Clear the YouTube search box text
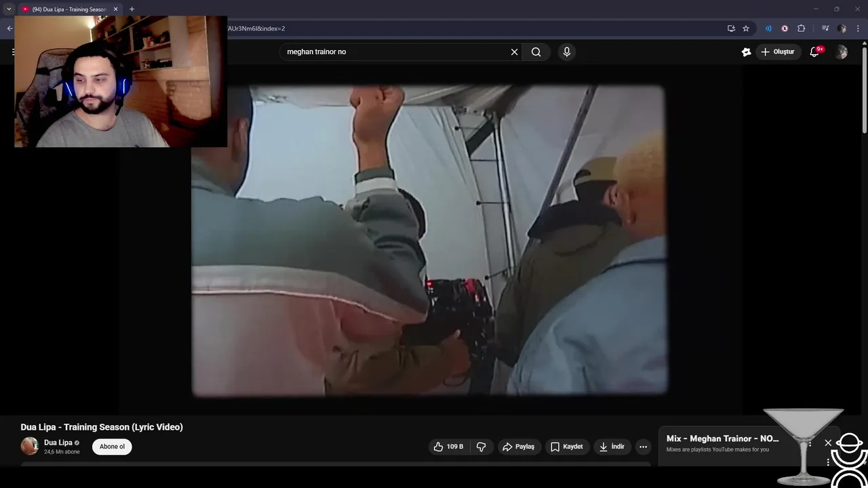This screenshot has width=868, height=488. tap(514, 52)
